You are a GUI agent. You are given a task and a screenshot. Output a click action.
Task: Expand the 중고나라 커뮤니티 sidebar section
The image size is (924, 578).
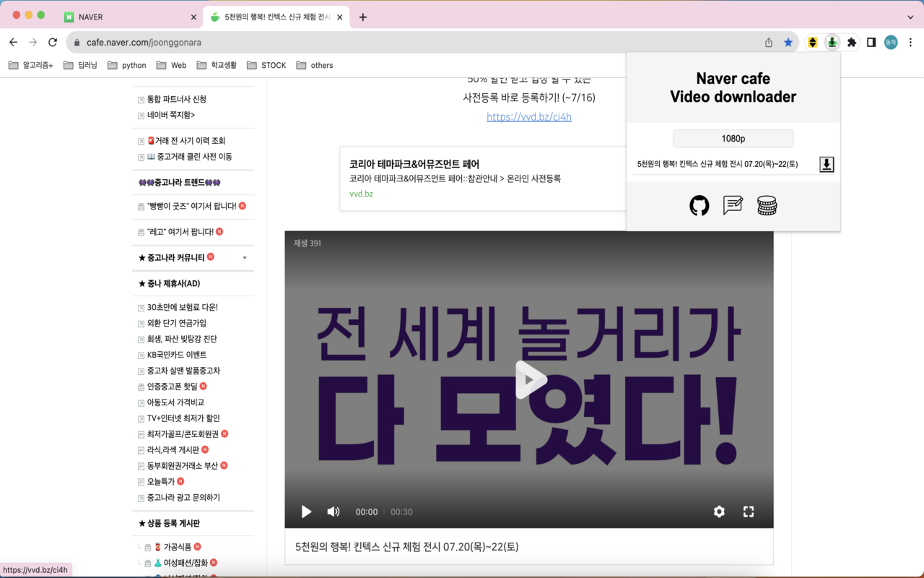click(244, 257)
